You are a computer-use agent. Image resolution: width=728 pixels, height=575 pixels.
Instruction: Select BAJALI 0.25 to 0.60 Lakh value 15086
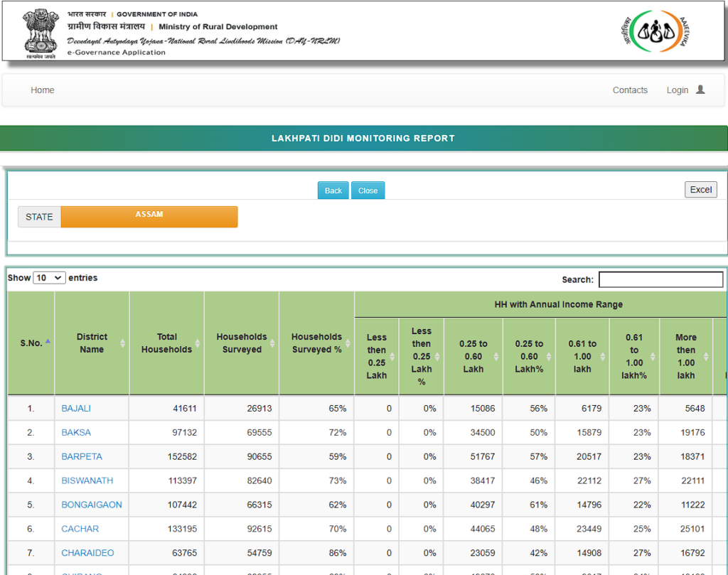(x=483, y=409)
